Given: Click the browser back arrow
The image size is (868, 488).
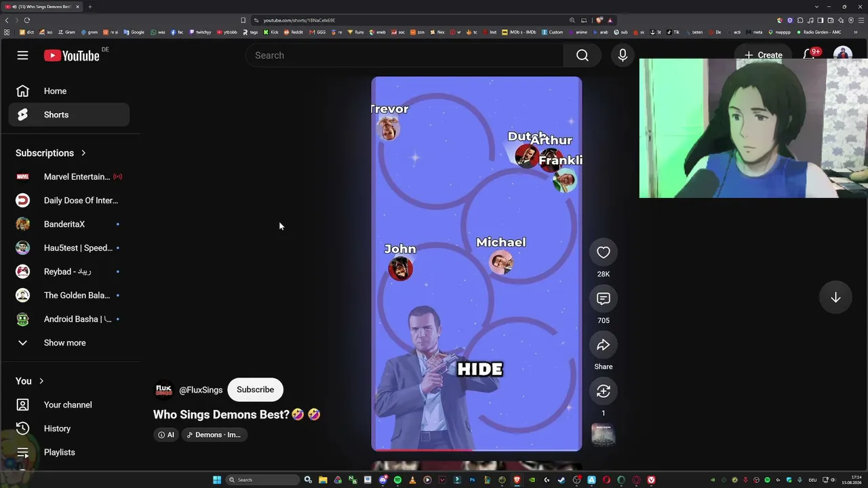Looking at the screenshot, I should point(7,20).
